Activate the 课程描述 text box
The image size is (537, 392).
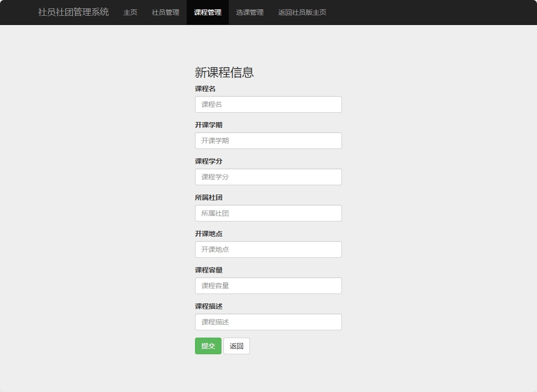[268, 322]
